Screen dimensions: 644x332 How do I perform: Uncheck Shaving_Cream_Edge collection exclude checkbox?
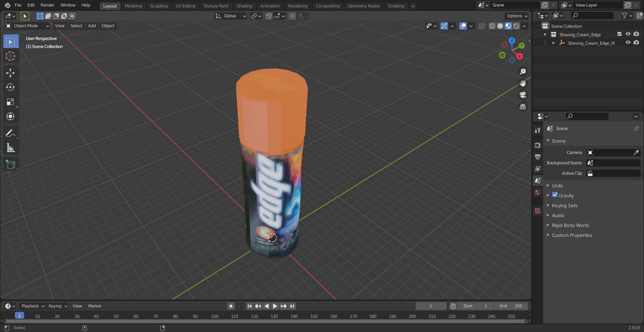pos(619,34)
